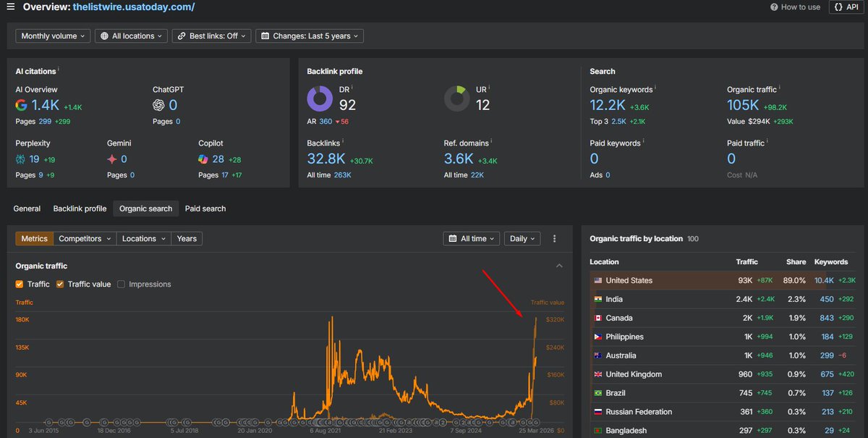The height and width of the screenshot is (438, 868).
Task: Expand the Monthly volume dropdown
Action: coord(53,35)
